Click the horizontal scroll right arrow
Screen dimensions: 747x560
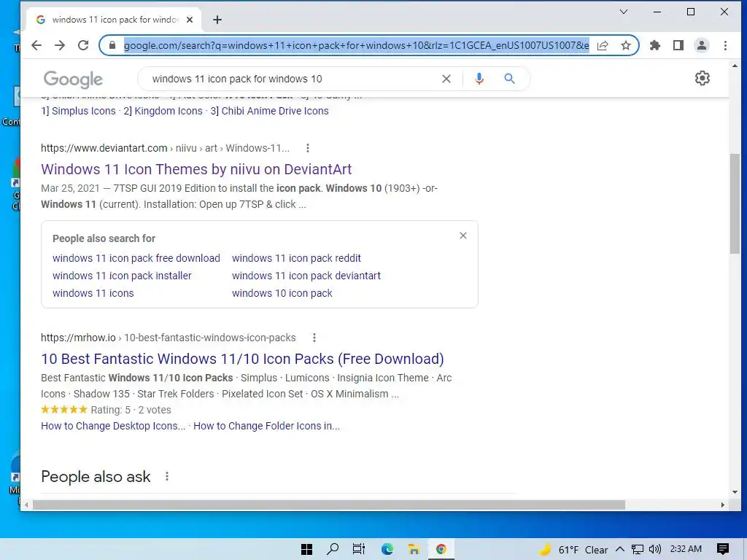723,505
